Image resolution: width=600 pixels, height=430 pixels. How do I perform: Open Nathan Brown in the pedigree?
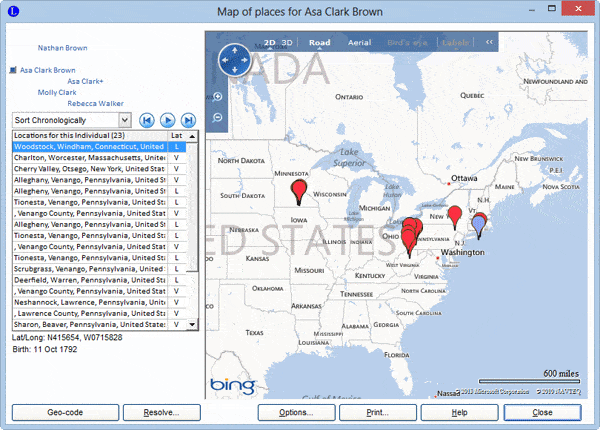point(62,48)
